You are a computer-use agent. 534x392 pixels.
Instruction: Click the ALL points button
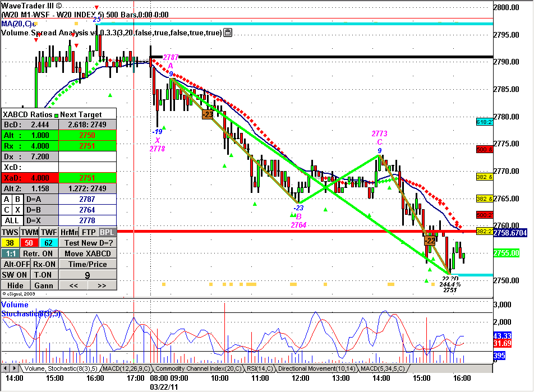click(12, 220)
